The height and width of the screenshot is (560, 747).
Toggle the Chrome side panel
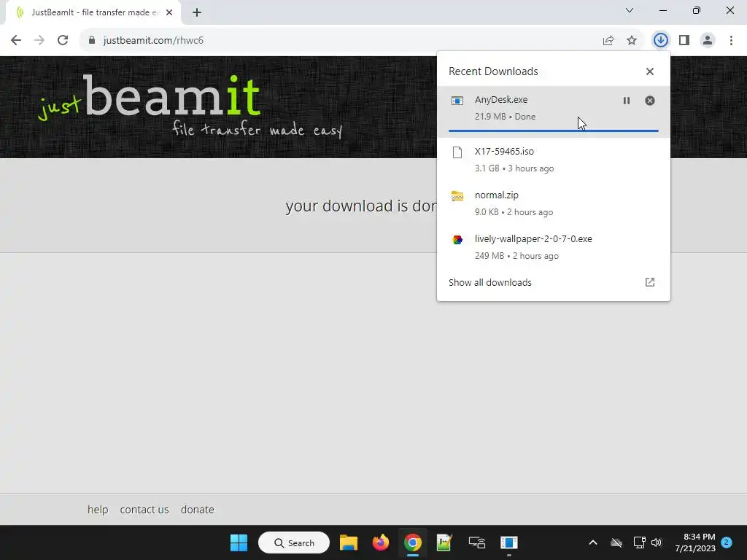(684, 40)
